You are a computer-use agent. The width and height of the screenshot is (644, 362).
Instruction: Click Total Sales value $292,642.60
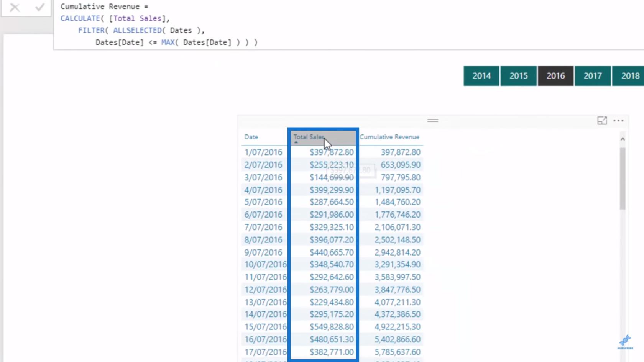pyautogui.click(x=332, y=277)
